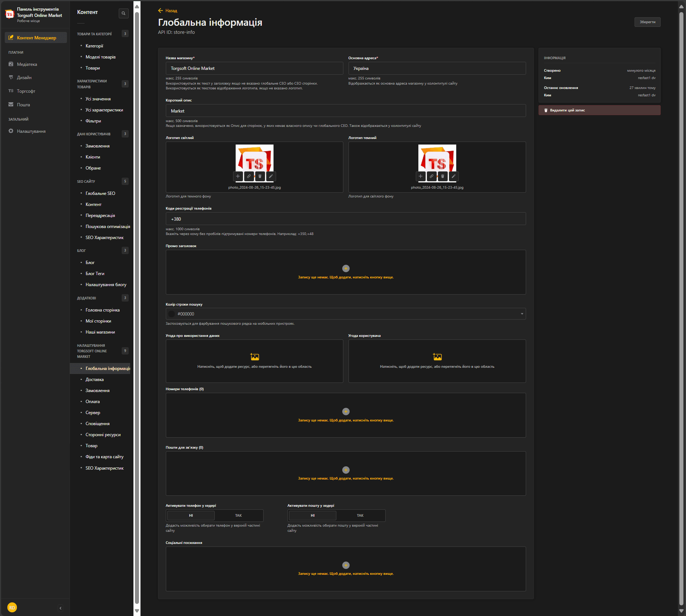Add a social link entry with plus
Image resolution: width=686 pixels, height=616 pixels.
(346, 565)
